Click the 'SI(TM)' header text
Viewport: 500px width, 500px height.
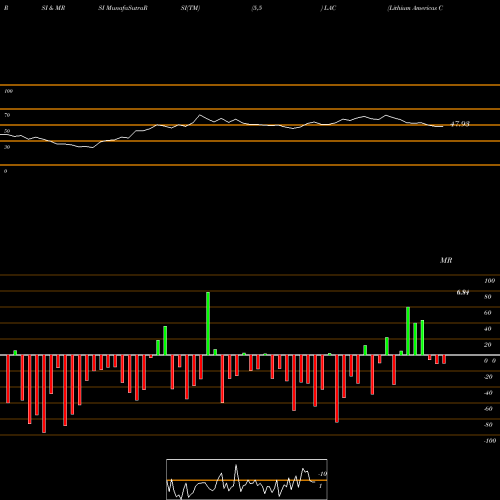pyautogui.click(x=190, y=8)
